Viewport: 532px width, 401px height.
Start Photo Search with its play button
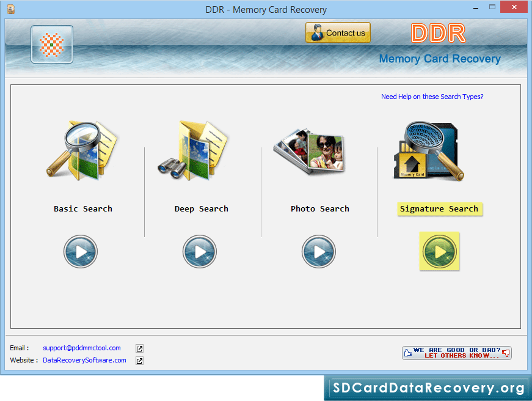319,252
